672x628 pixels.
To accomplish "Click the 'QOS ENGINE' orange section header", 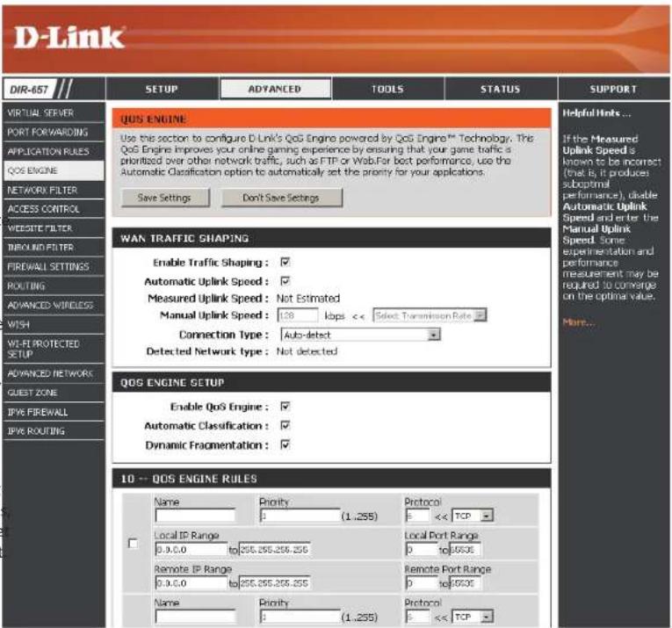I will point(331,119).
